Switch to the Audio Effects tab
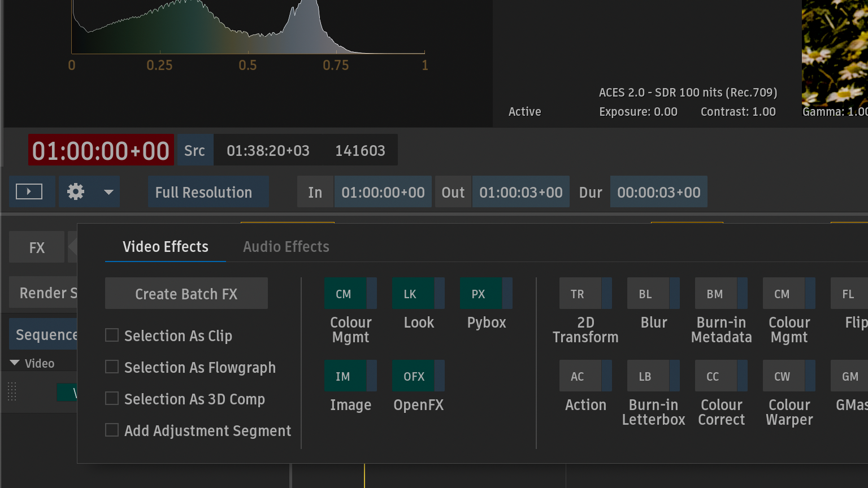The width and height of the screenshot is (868, 488). coord(286,247)
